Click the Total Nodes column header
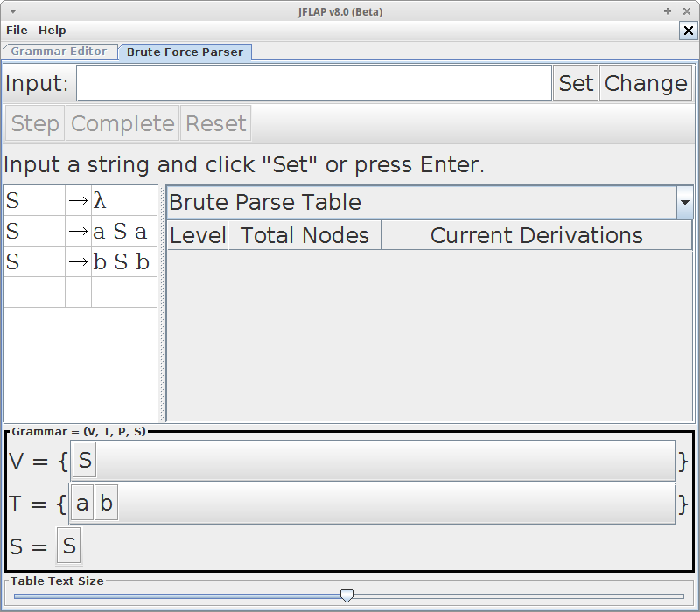 click(x=304, y=235)
